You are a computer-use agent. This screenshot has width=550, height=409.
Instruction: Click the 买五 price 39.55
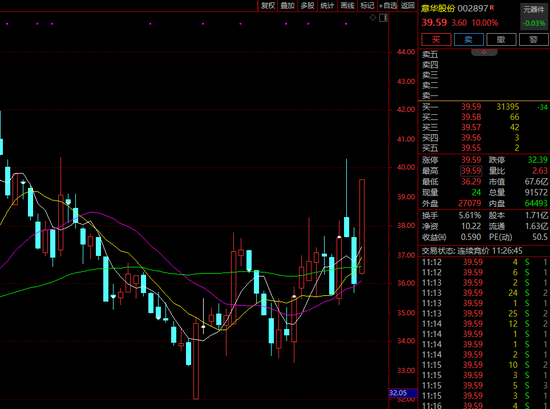471,148
